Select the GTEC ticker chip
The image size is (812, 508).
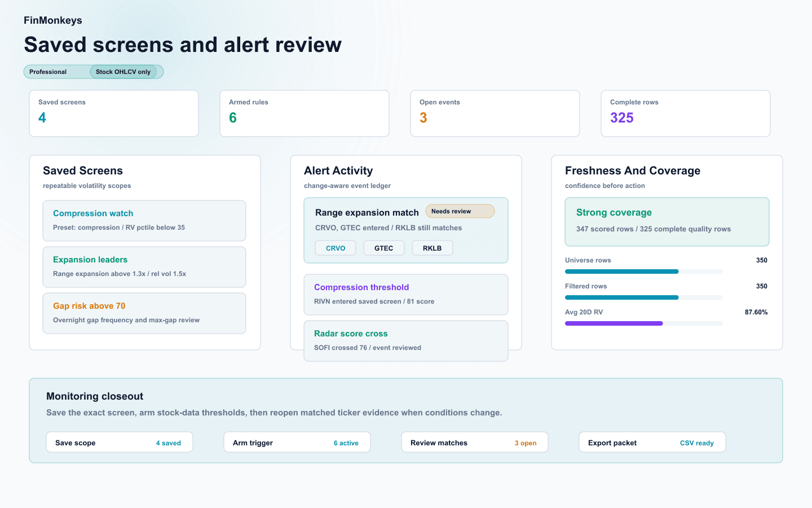click(384, 248)
